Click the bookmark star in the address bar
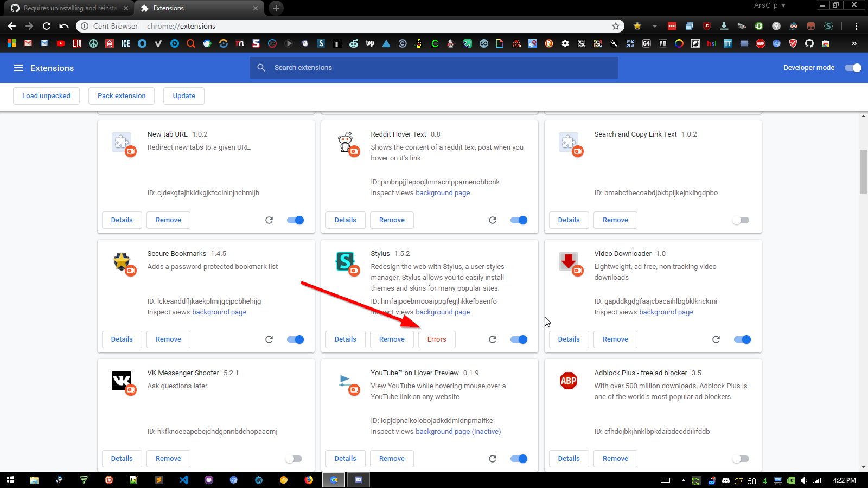 (x=616, y=25)
